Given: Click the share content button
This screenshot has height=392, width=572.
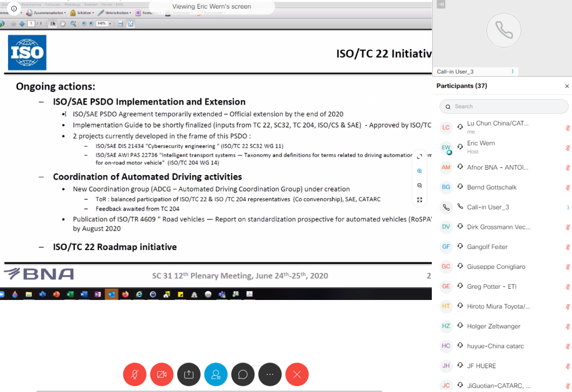Looking at the screenshot, I should (189, 374).
